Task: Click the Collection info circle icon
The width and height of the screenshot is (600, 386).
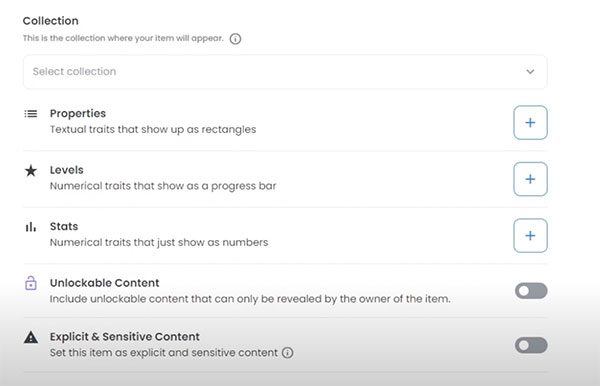Action: point(235,39)
